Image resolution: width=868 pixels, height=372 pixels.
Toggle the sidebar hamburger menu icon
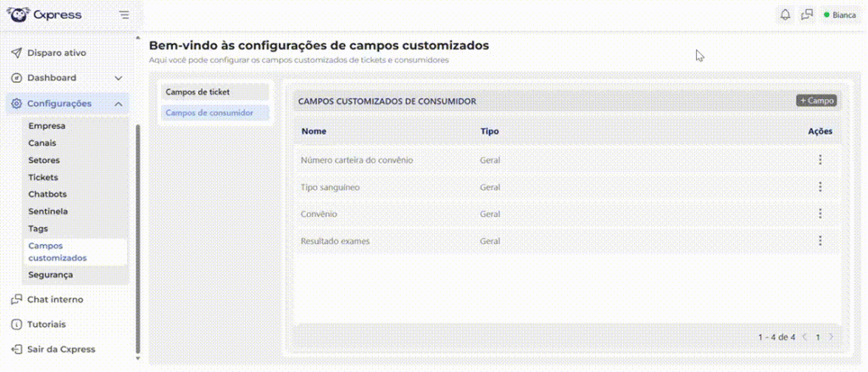point(125,14)
